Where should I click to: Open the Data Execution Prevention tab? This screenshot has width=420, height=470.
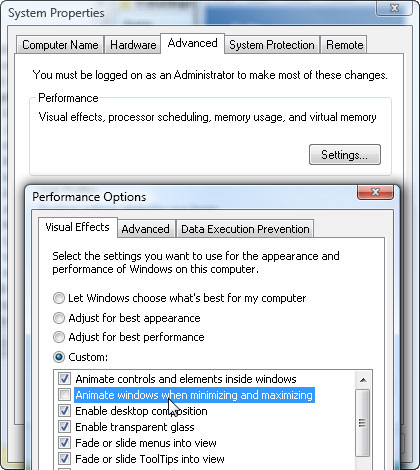(x=245, y=229)
